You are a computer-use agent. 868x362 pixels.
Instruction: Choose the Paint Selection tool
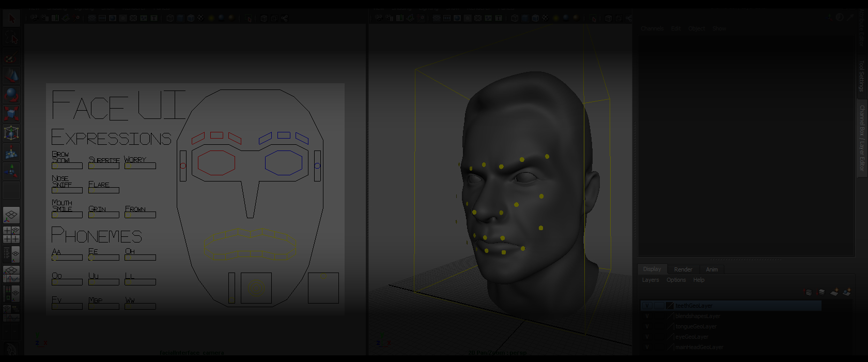(x=11, y=57)
